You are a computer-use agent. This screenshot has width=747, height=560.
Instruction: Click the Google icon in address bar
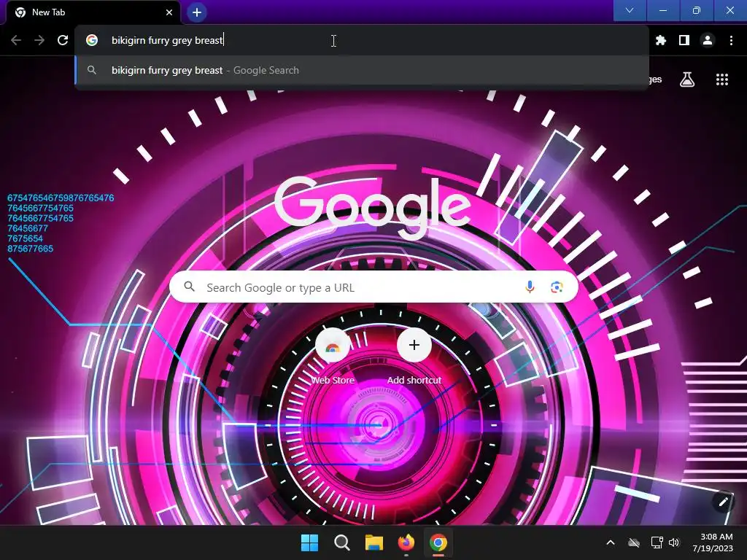[92, 41]
